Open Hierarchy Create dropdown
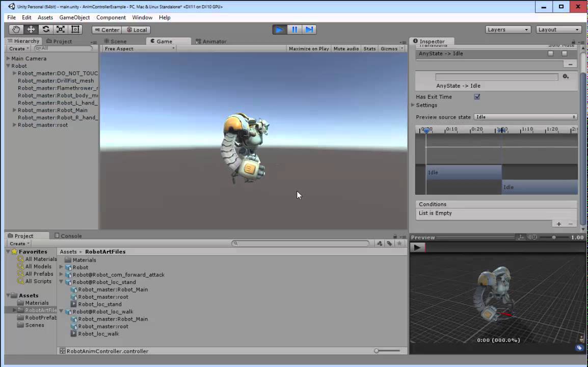Image resolution: width=588 pixels, height=367 pixels. point(19,49)
